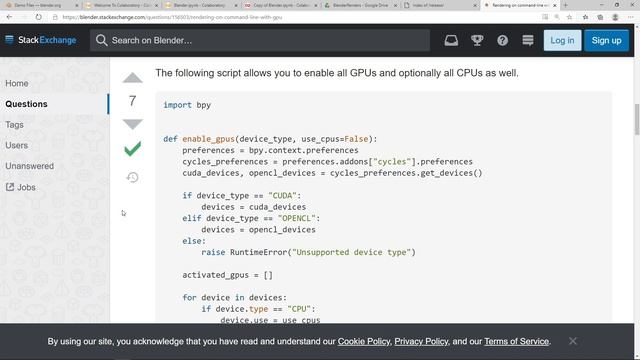Open the Privacy Policy link

click(421, 341)
